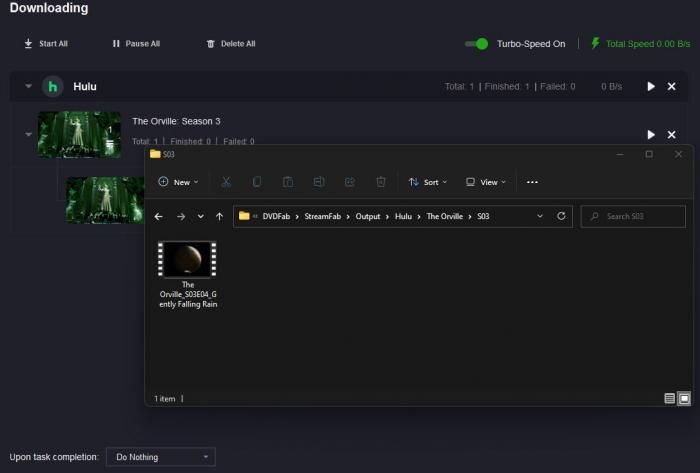The image size is (700, 473).
Task: Open the View menu in Explorer
Action: click(x=486, y=182)
